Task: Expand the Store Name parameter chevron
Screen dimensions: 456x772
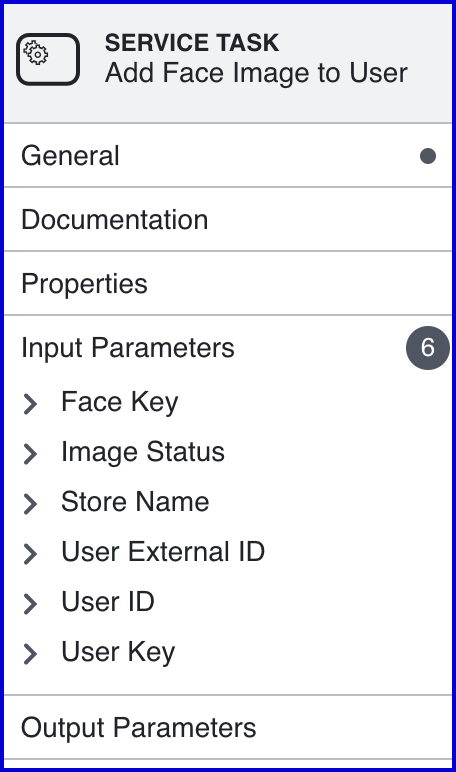Action: pos(31,504)
